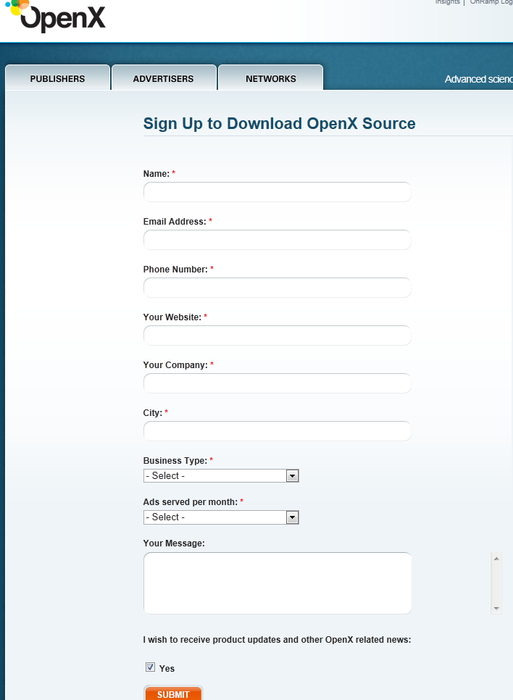Click into the Email Address field
This screenshot has width=513, height=700.
point(277,240)
